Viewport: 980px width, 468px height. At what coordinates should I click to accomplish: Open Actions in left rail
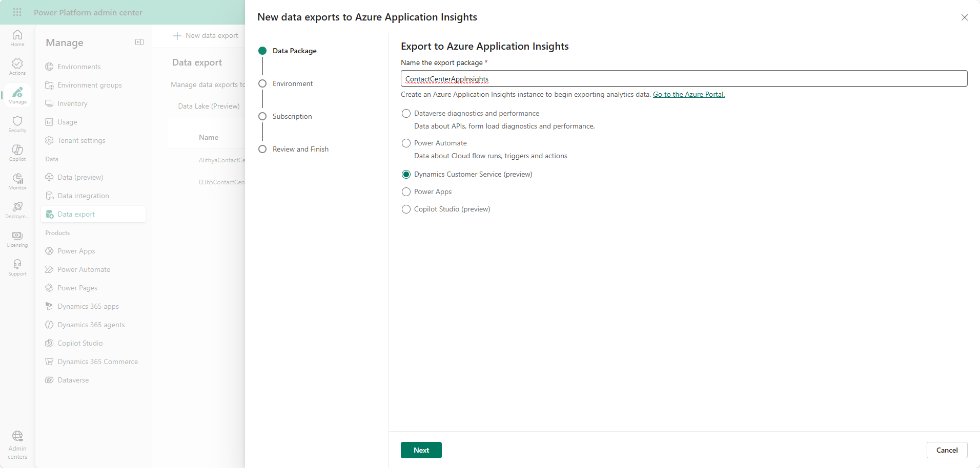click(x=17, y=67)
